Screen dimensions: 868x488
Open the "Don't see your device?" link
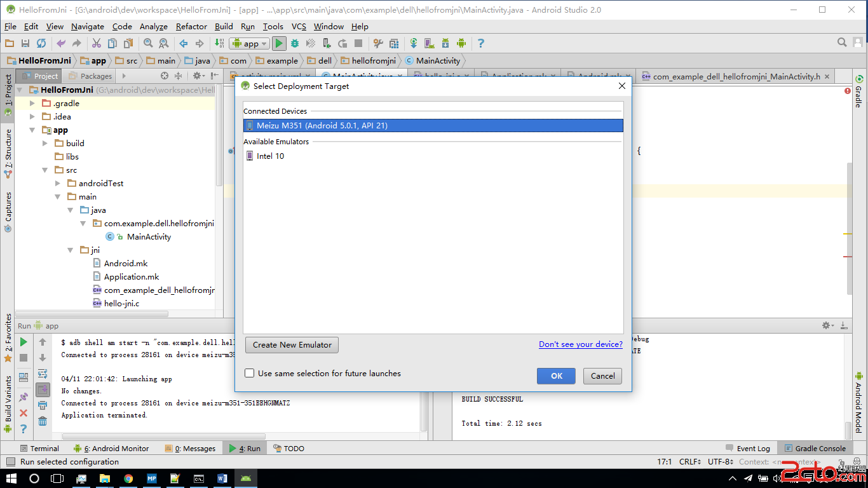coord(581,344)
